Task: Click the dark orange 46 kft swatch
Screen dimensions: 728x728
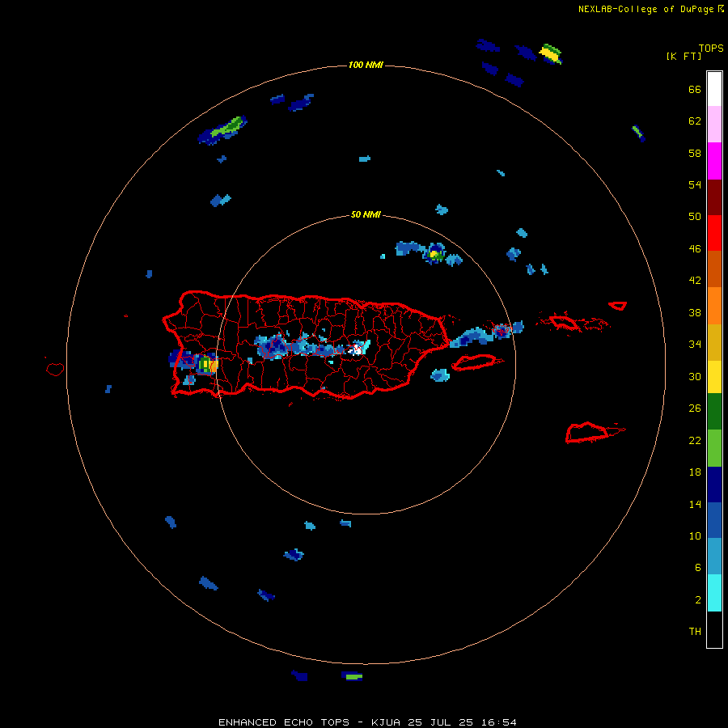Action: coord(714,269)
